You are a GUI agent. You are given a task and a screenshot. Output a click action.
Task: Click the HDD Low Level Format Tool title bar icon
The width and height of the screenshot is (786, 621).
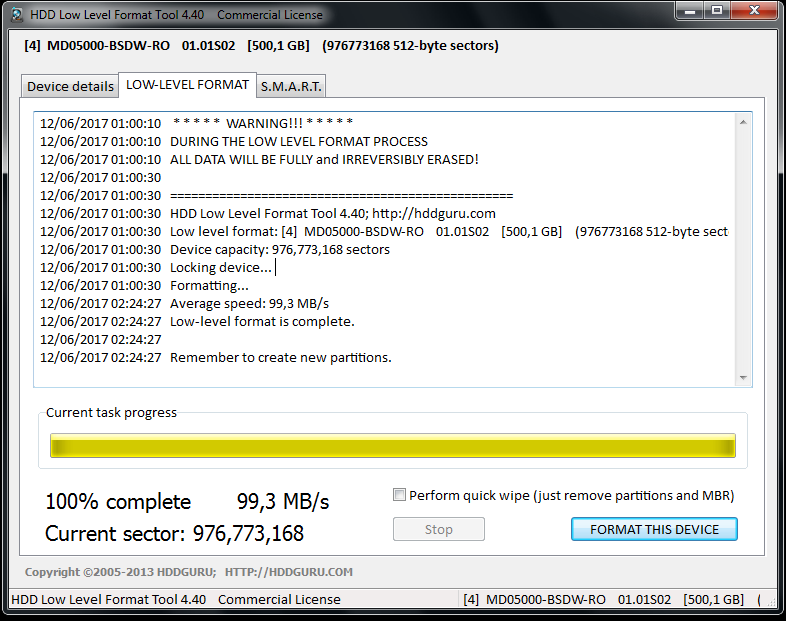click(x=17, y=15)
